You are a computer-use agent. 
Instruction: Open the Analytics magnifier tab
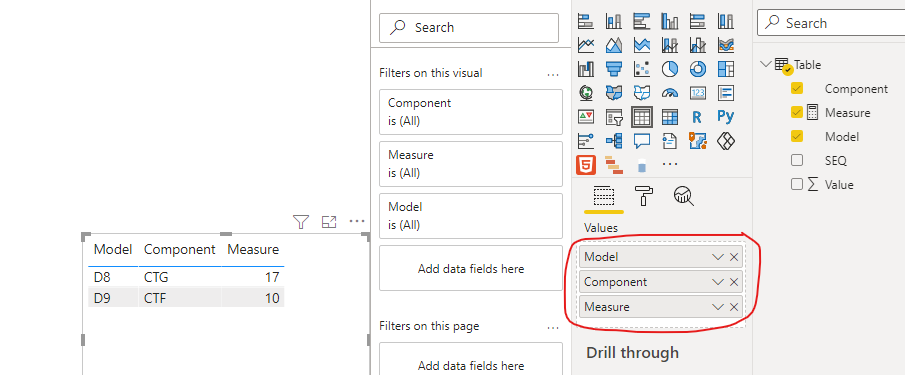[683, 196]
